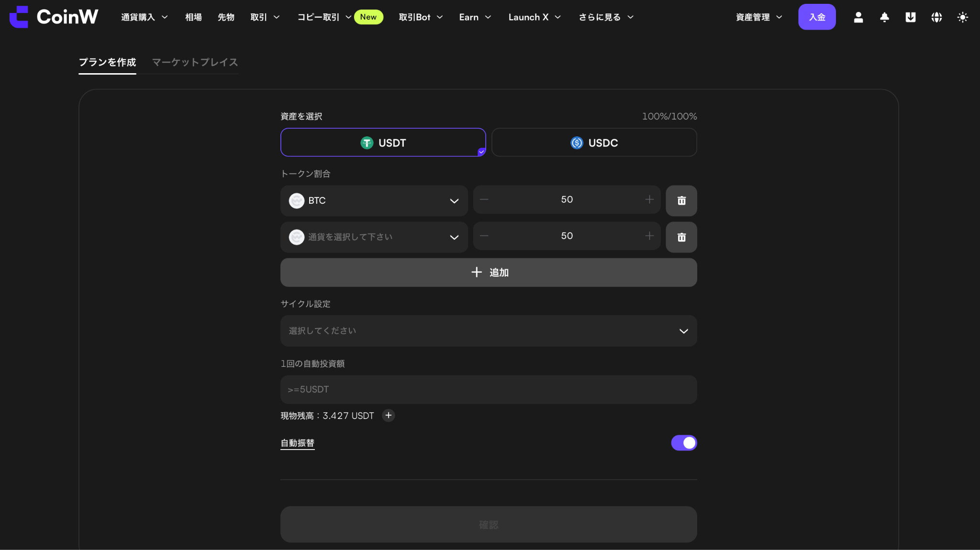The image size is (980, 550).
Task: Increase the BTC ratio with plus
Action: click(x=649, y=199)
